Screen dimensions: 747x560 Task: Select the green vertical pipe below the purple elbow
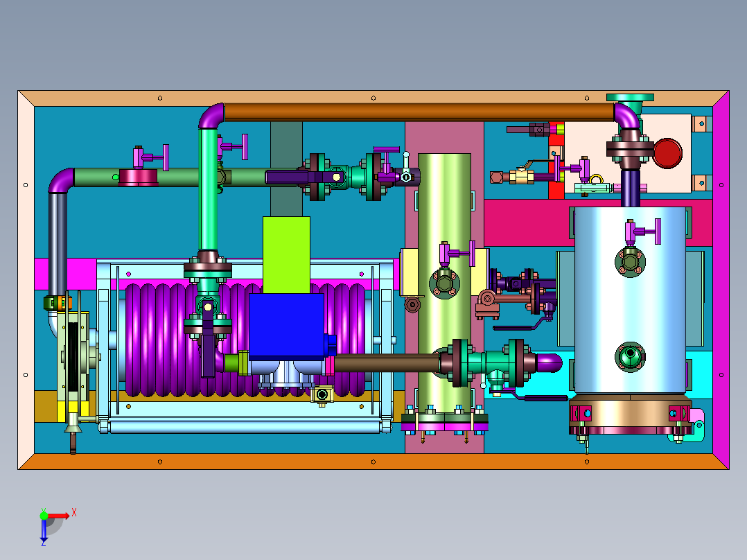point(208,189)
